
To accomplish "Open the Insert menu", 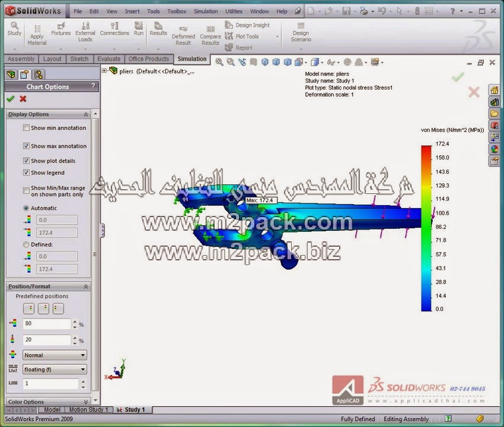I will tap(132, 11).
